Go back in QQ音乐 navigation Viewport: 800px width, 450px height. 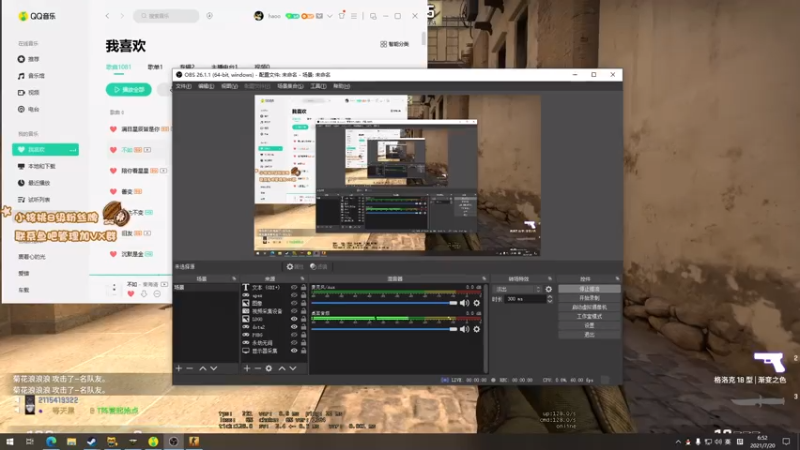(x=107, y=16)
